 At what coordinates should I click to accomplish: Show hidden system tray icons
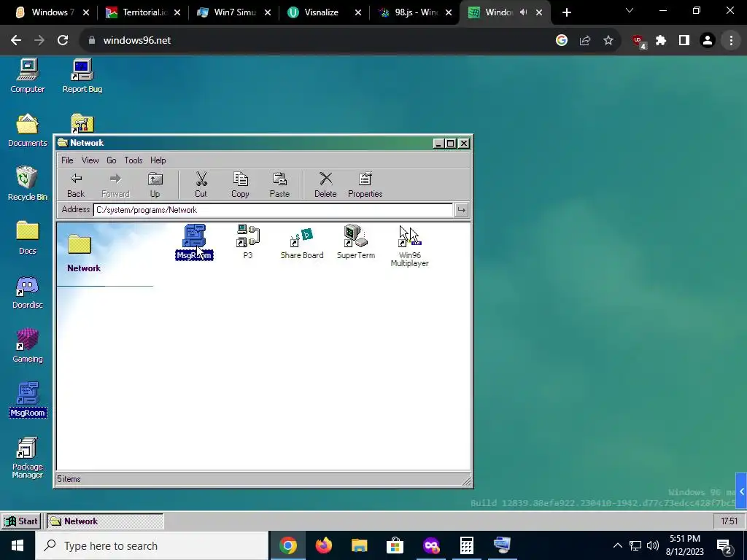[617, 545]
